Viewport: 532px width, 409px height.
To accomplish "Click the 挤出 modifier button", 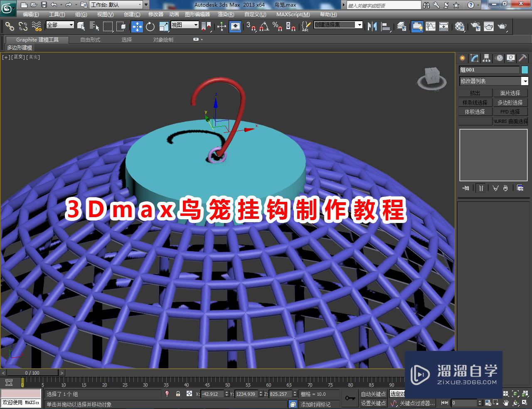I will coord(475,93).
